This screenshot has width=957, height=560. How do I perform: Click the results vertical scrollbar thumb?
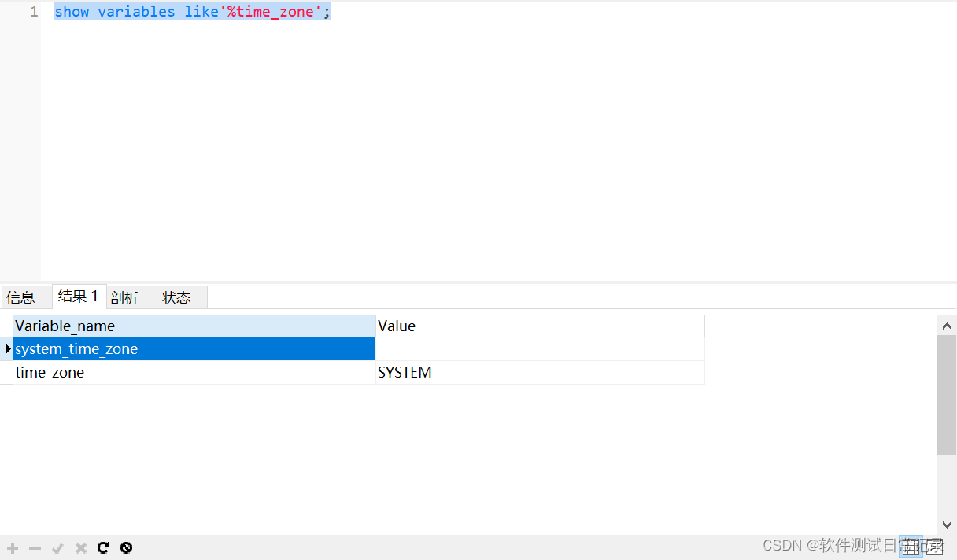point(947,395)
